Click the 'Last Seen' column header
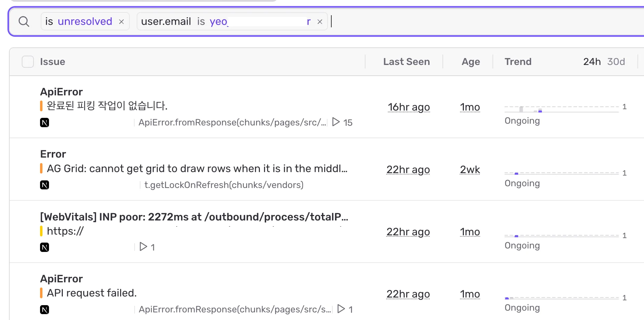Screen dimensions: 644x320 pyautogui.click(x=407, y=62)
